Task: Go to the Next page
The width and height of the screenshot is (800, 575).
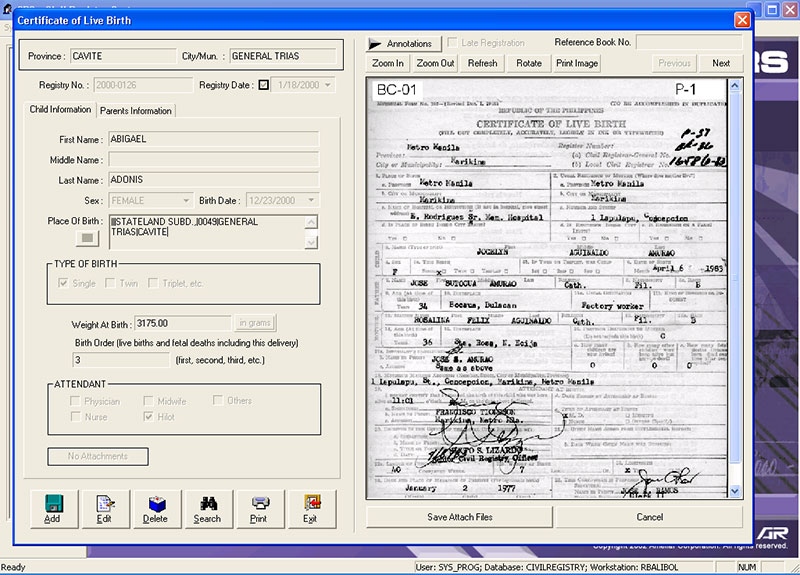Action: click(x=721, y=63)
